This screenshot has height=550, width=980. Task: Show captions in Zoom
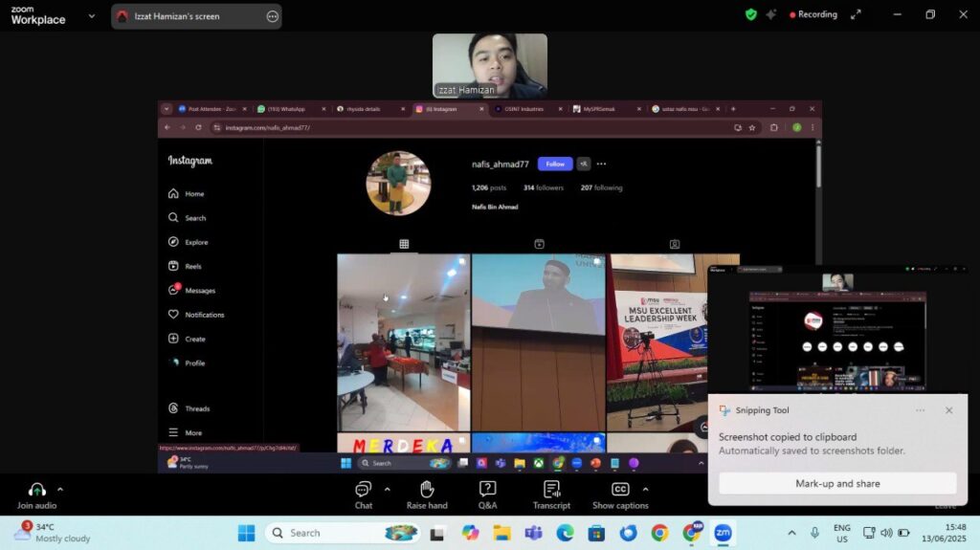pos(620,496)
